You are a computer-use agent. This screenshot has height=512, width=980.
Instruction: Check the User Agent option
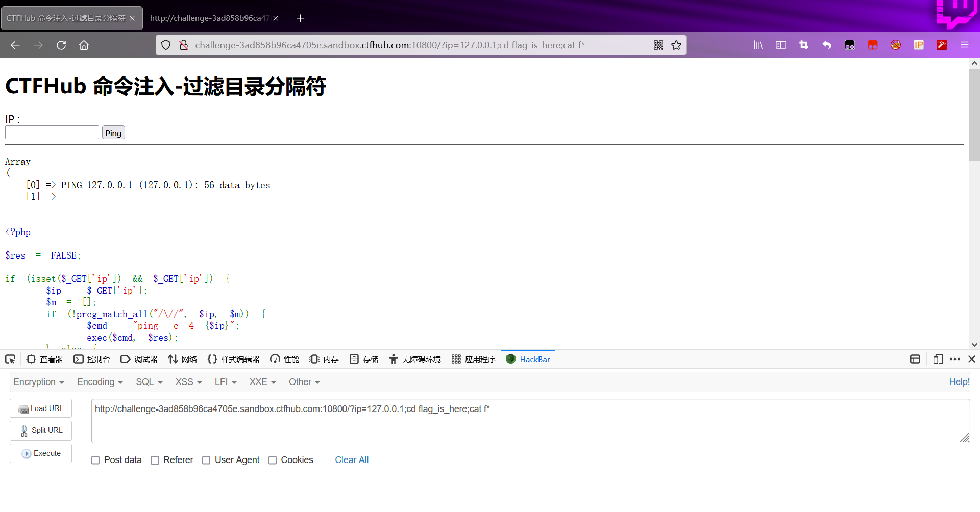pos(206,460)
